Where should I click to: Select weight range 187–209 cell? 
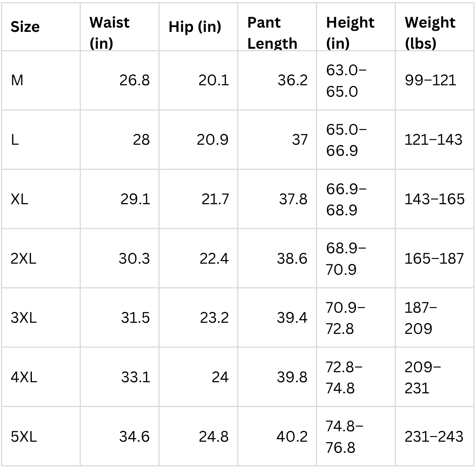[435, 318]
